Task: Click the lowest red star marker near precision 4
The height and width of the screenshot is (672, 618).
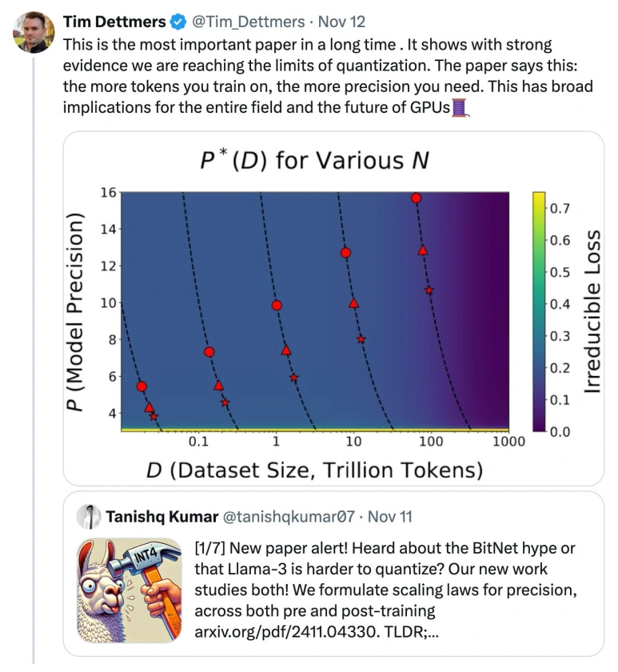Action: (154, 417)
